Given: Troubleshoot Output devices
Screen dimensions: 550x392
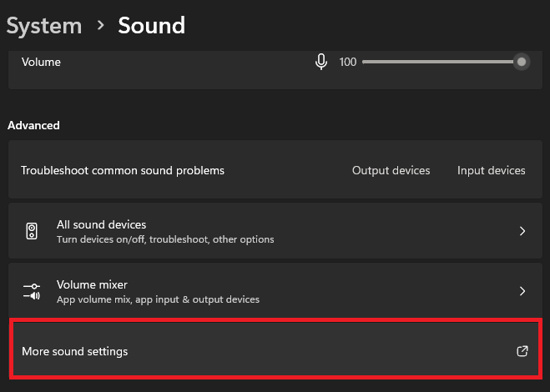Looking at the screenshot, I should [391, 170].
